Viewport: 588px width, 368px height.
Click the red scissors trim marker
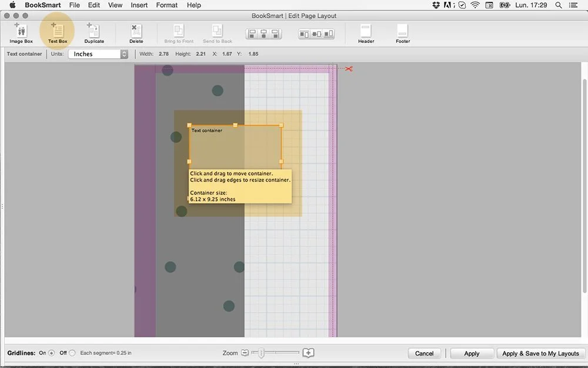[x=349, y=69]
